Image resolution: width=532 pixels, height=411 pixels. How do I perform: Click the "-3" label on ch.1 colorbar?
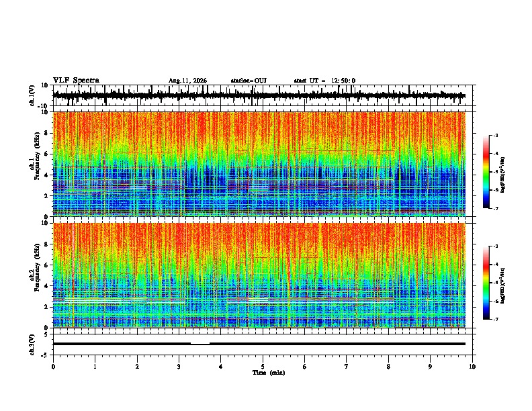[x=495, y=136]
